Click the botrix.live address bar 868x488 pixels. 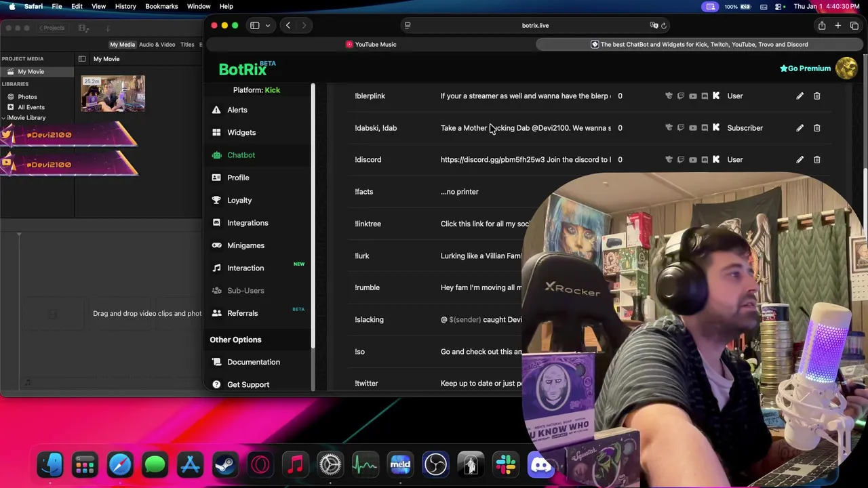pyautogui.click(x=535, y=26)
